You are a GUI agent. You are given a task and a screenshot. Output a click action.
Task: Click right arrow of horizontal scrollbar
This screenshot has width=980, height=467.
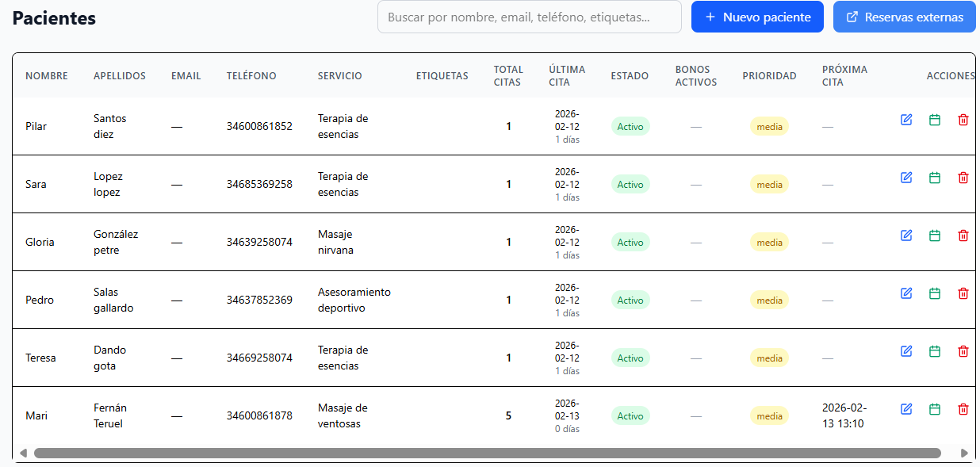[x=964, y=454]
